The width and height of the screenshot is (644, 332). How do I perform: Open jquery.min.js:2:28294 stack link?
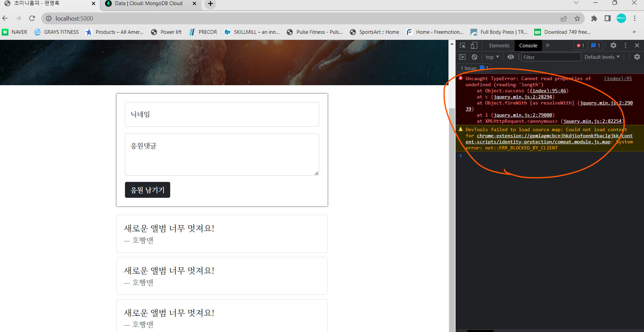point(523,97)
